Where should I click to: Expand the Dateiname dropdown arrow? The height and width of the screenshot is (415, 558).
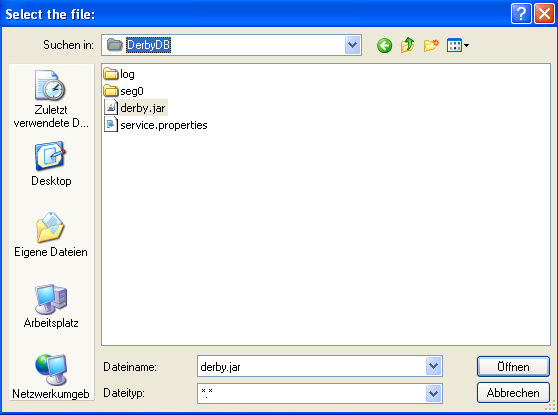tap(433, 366)
